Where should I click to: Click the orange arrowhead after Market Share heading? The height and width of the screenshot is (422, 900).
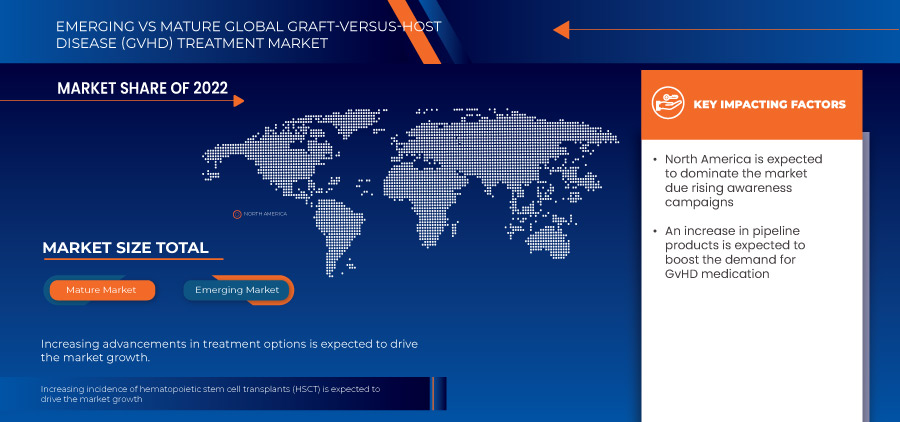coord(237,101)
